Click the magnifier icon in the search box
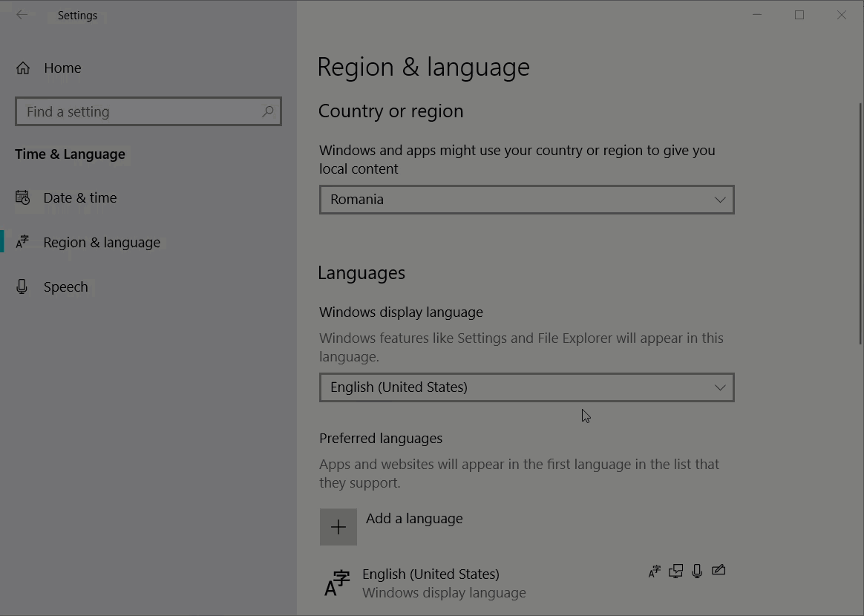The width and height of the screenshot is (864, 616). pos(268,111)
